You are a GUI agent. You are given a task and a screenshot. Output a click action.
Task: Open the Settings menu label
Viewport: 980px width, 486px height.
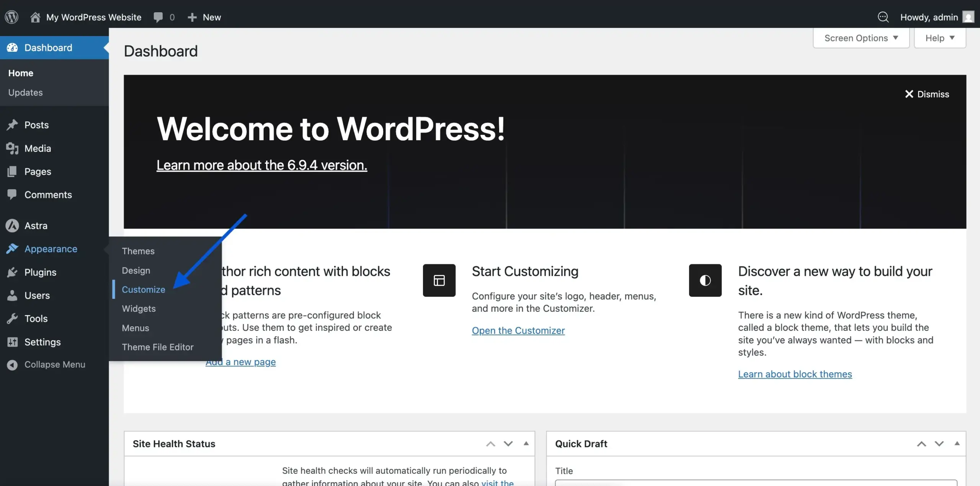(42, 342)
